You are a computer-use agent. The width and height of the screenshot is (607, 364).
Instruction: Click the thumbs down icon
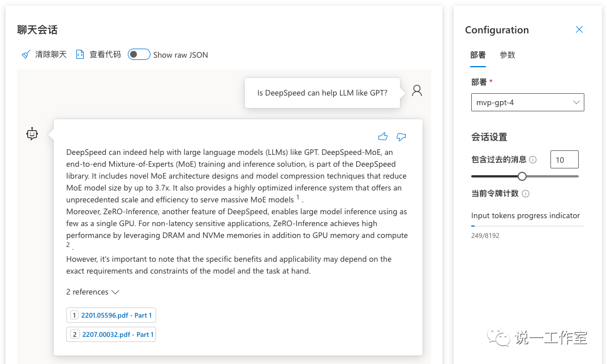[401, 137]
